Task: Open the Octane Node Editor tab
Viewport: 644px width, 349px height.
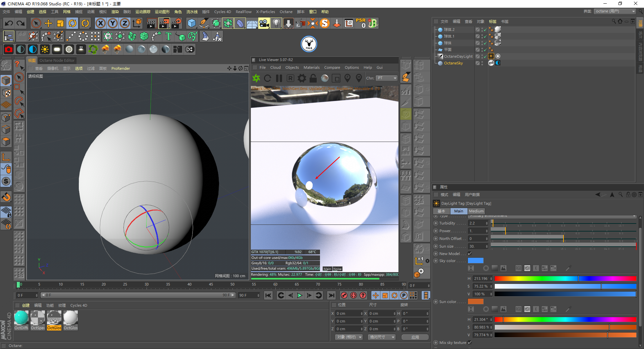Action: pos(57,60)
